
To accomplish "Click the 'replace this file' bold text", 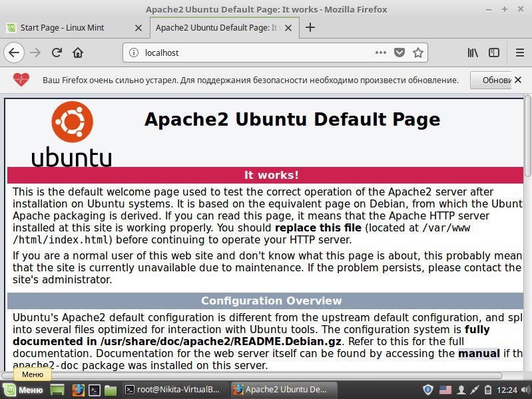I will (318, 227).
